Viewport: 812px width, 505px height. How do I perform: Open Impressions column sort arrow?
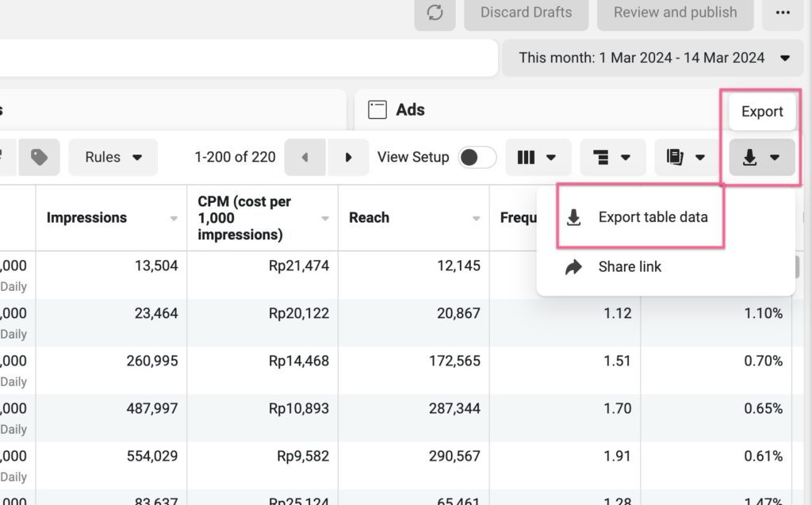(x=174, y=218)
